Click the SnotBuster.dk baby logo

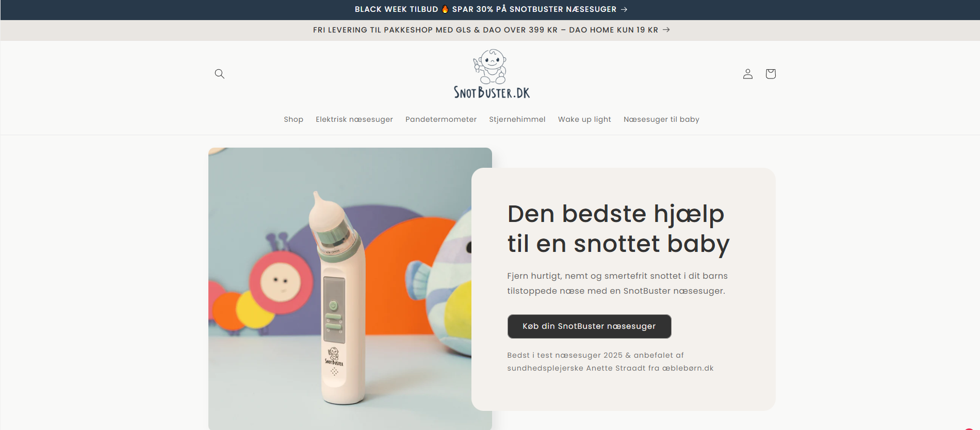pos(492,74)
